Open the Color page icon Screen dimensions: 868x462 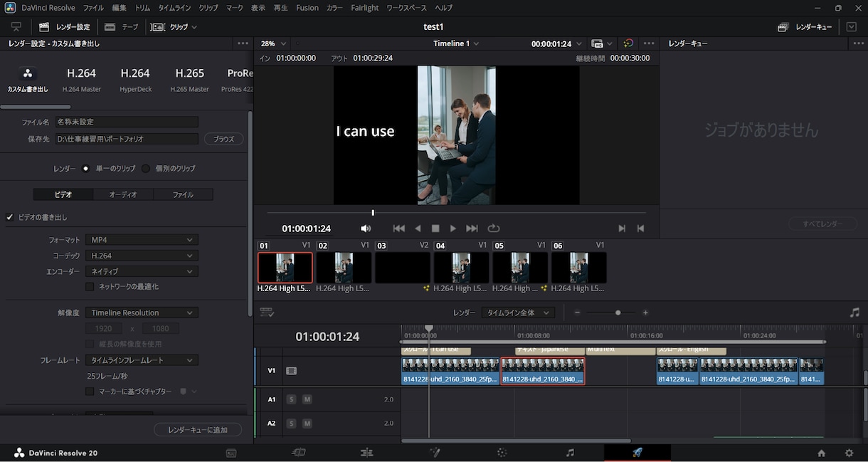point(502,453)
